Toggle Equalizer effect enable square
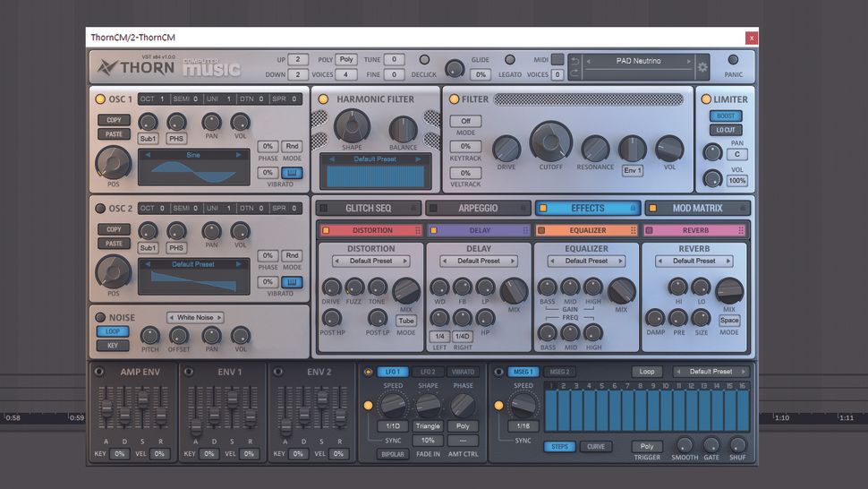This screenshot has height=489, width=868. click(541, 230)
